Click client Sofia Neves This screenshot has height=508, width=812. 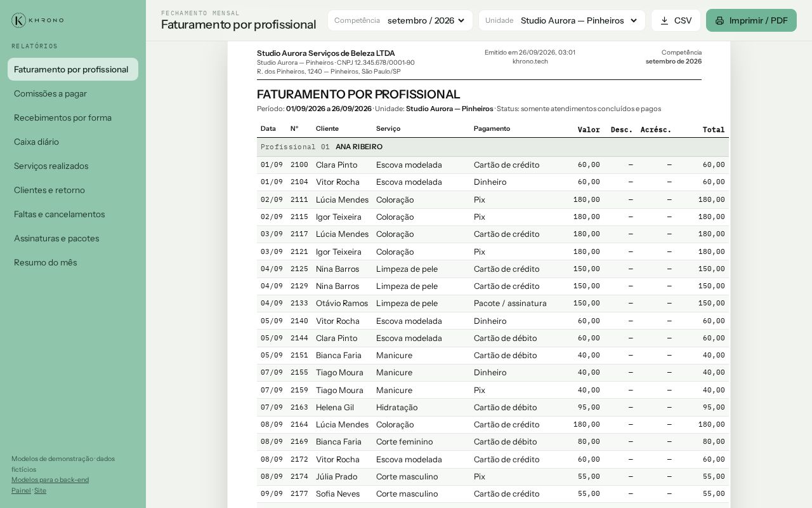pos(337,493)
